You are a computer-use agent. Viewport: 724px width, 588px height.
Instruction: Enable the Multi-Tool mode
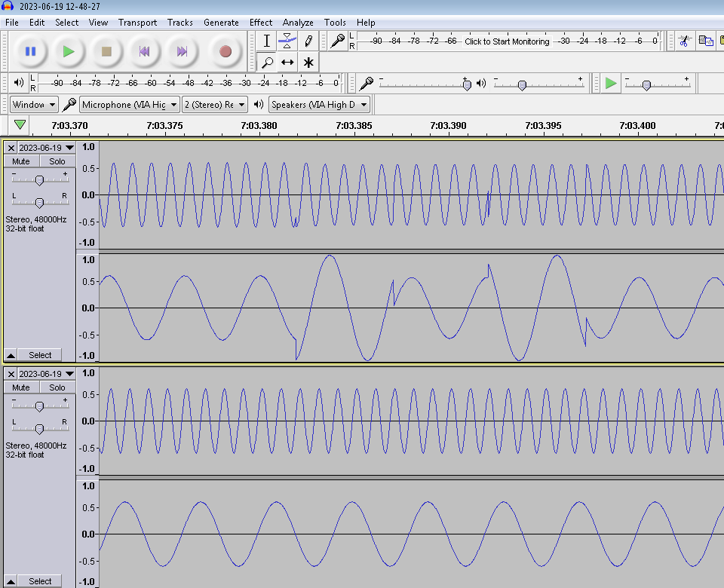click(x=308, y=62)
